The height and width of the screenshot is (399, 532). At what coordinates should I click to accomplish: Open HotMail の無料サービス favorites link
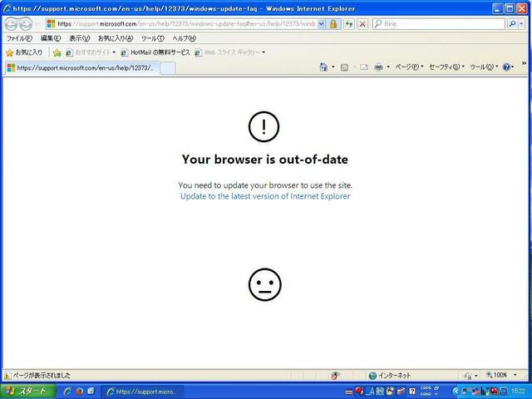click(155, 52)
